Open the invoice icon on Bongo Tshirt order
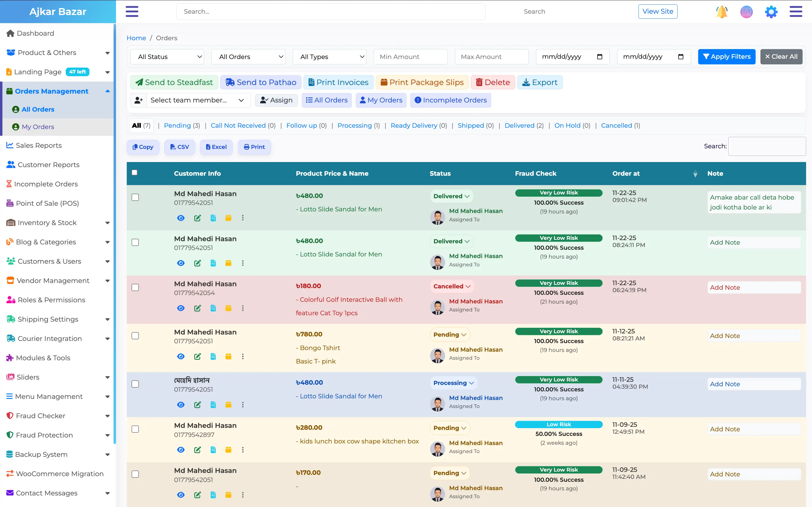The image size is (812, 507). click(213, 357)
